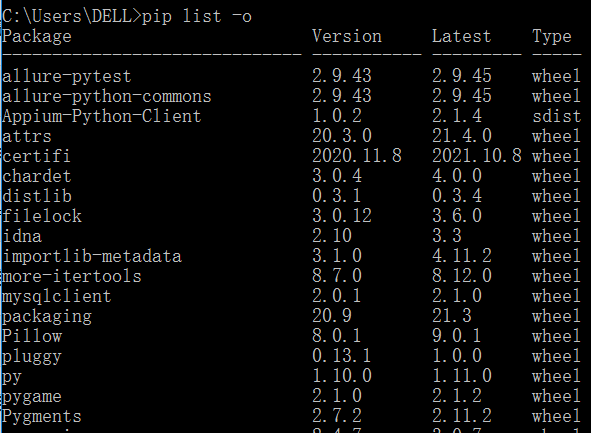Select the allure-pytest package name
Image resolution: width=591 pixels, height=433 pixels.
[x=67, y=77]
